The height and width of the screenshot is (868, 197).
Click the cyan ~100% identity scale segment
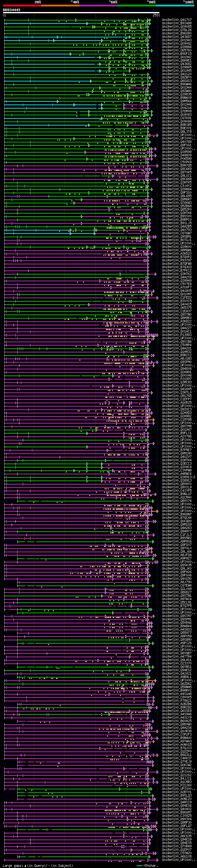click(x=175, y=6)
